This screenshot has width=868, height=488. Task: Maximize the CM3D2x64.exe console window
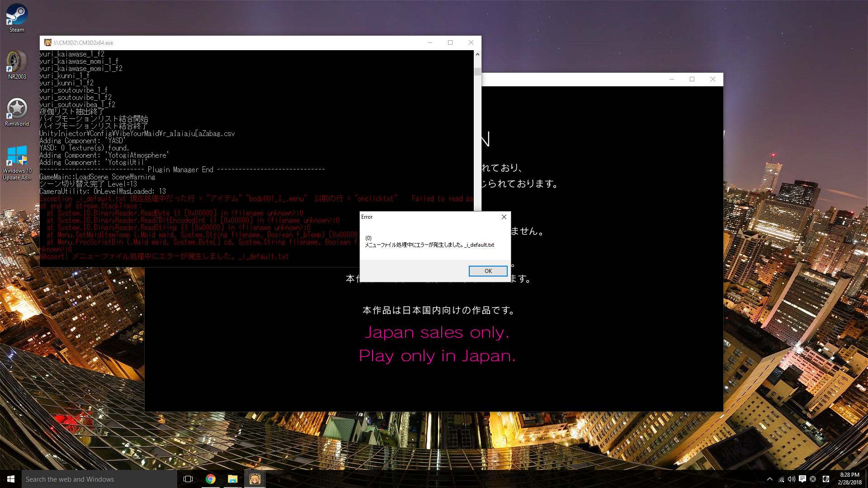tap(450, 42)
